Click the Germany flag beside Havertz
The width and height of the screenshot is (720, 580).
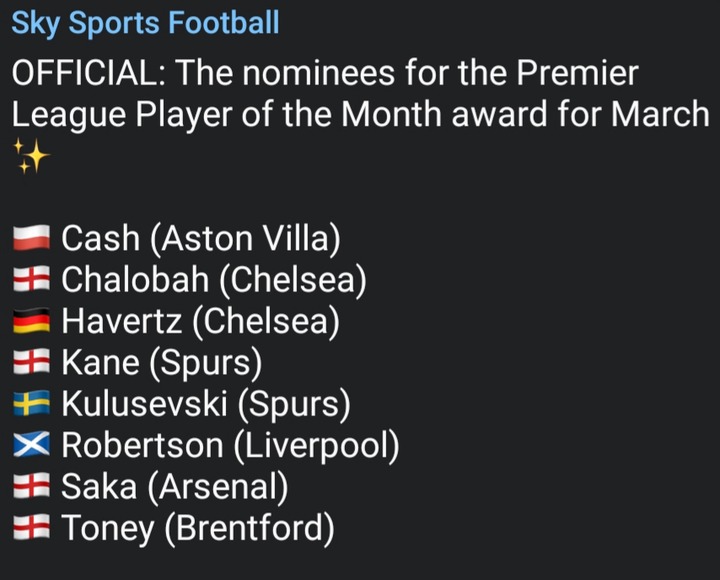pyautogui.click(x=31, y=320)
